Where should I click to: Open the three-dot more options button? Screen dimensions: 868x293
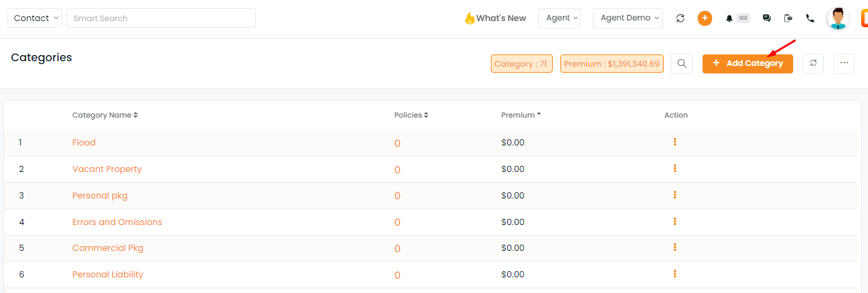[844, 63]
